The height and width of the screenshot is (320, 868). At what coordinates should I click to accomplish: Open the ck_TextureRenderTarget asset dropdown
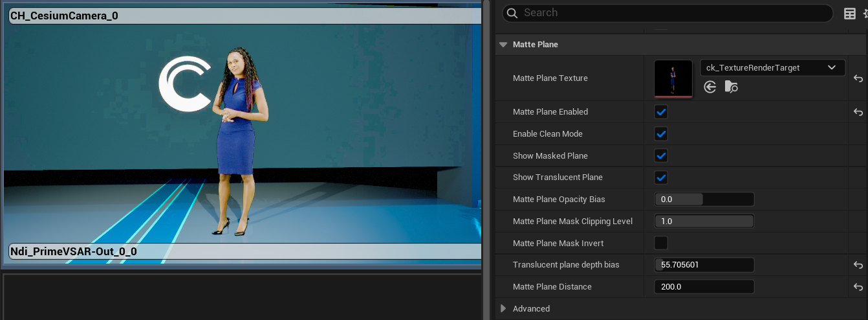coord(773,67)
